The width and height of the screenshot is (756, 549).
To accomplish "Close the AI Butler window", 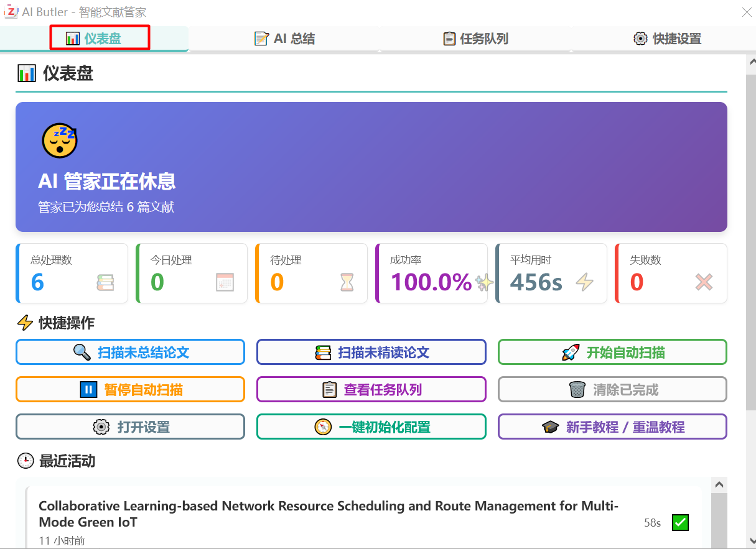I will pyautogui.click(x=746, y=12).
